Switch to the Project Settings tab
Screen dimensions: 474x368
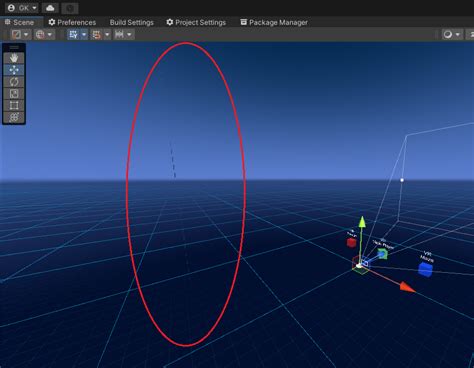coord(196,22)
